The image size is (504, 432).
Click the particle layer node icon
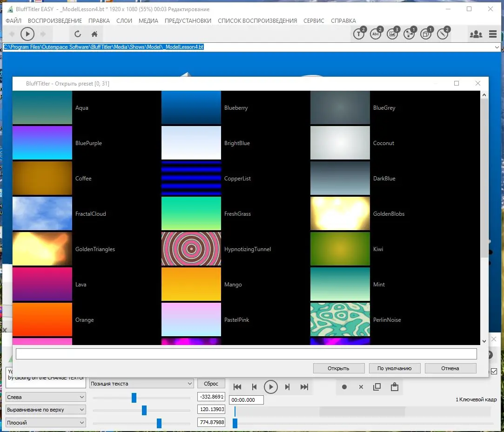[x=409, y=34]
